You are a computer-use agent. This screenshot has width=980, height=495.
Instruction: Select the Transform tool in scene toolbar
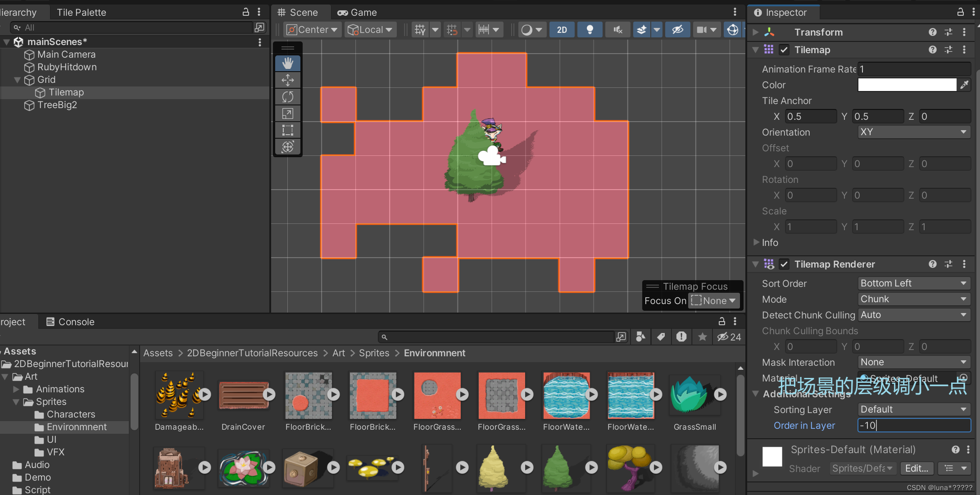coord(288,147)
